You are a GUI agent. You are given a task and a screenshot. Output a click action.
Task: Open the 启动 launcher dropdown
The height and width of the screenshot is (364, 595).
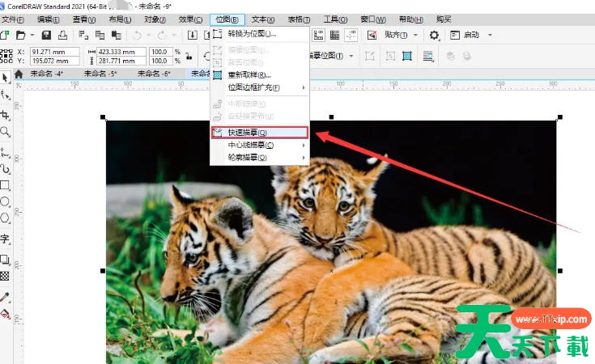pyautogui.click(x=490, y=35)
